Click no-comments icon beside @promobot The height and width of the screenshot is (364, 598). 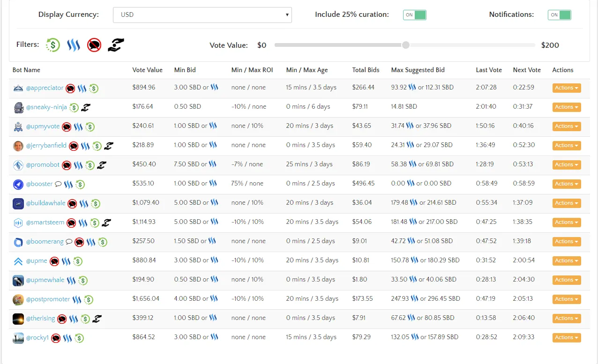click(x=67, y=165)
